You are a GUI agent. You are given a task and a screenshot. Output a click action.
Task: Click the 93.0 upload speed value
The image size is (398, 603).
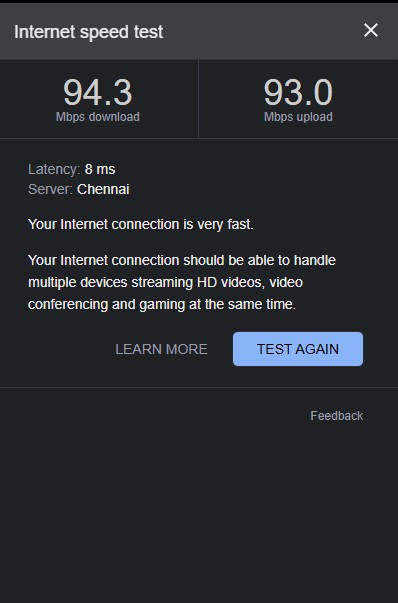point(298,92)
